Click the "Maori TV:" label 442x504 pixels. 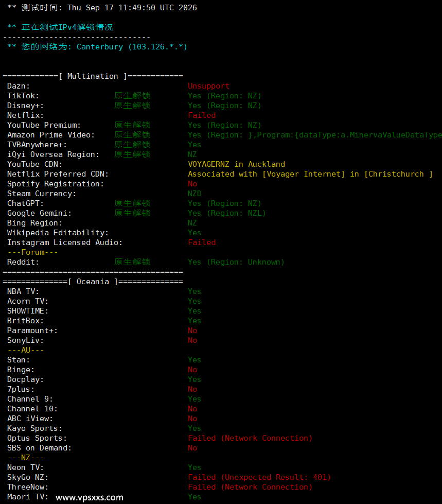pos(28,497)
